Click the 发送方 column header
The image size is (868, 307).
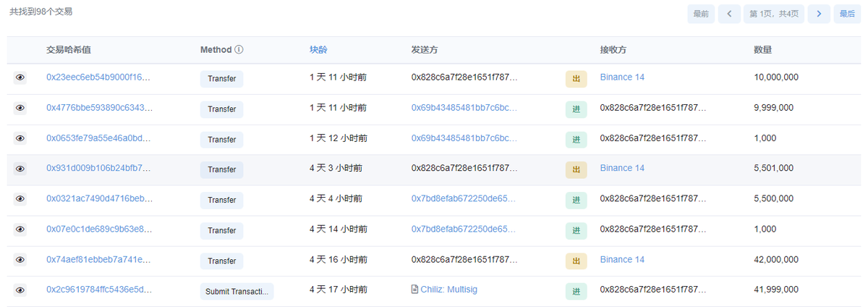point(425,50)
